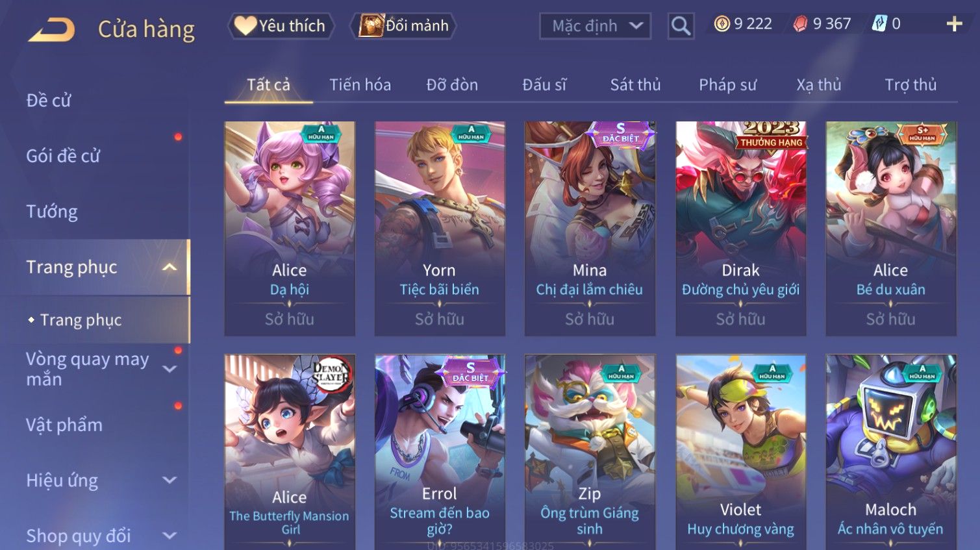
Task: Open the search magnifier icon
Action: coord(681,26)
